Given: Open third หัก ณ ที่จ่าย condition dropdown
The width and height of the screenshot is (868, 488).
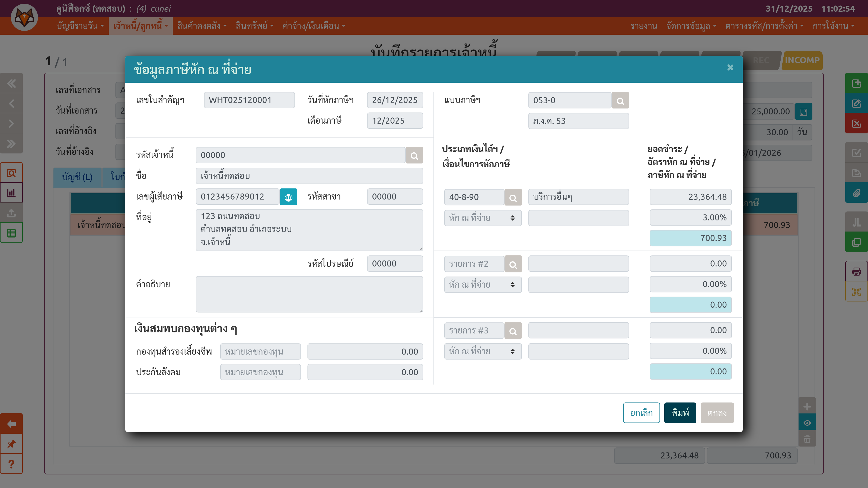Looking at the screenshot, I should tap(483, 351).
